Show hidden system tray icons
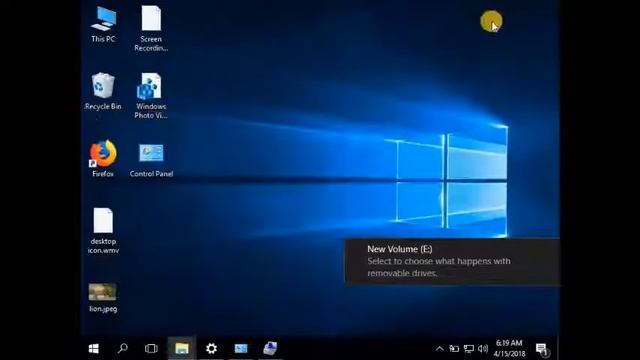The width and height of the screenshot is (640, 360). 440,349
